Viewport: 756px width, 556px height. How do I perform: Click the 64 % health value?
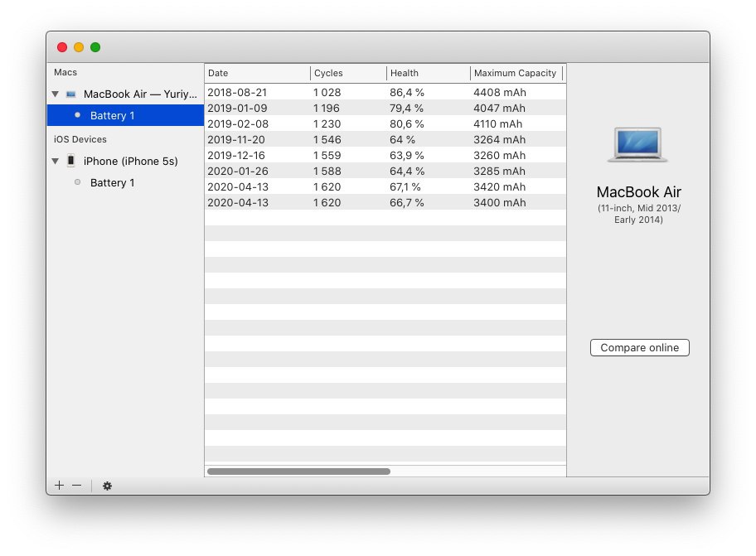pos(403,140)
